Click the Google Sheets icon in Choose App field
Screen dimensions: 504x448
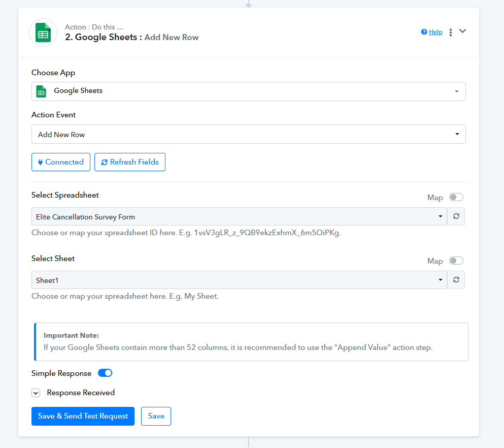click(41, 91)
